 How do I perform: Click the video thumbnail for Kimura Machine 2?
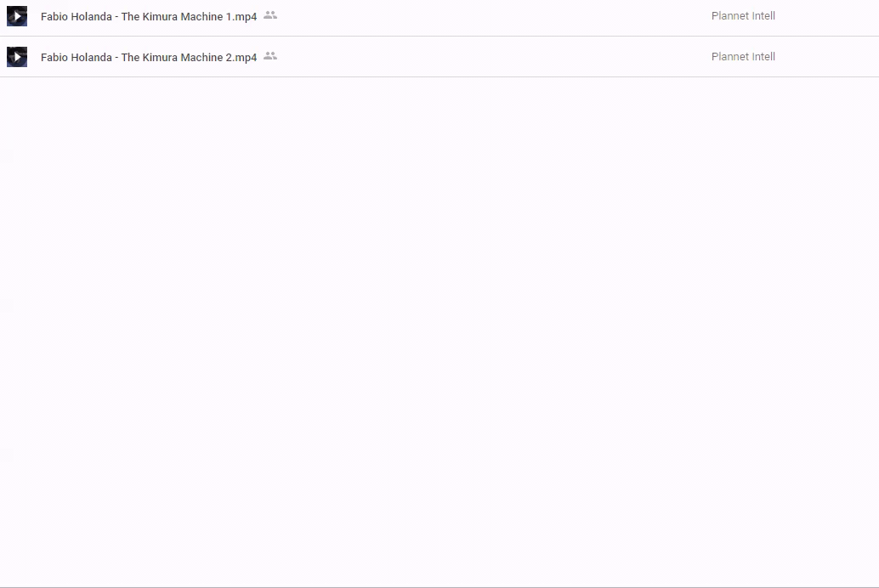pos(17,57)
